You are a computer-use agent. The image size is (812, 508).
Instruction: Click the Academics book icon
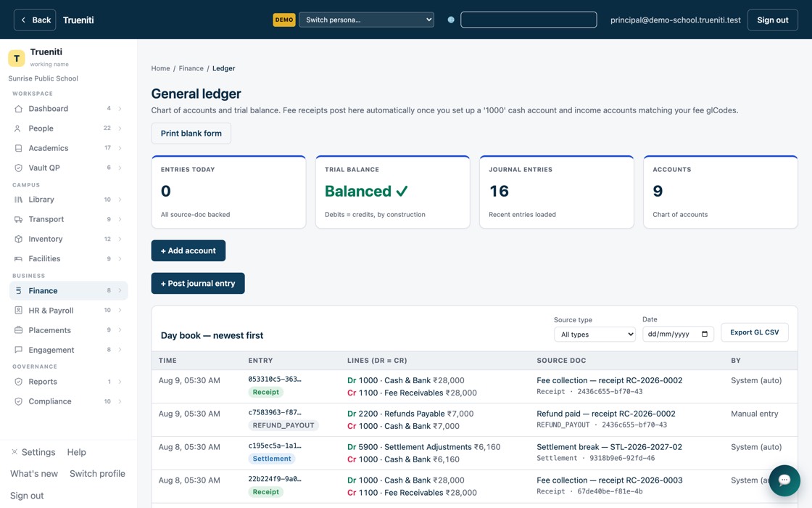[x=18, y=148]
